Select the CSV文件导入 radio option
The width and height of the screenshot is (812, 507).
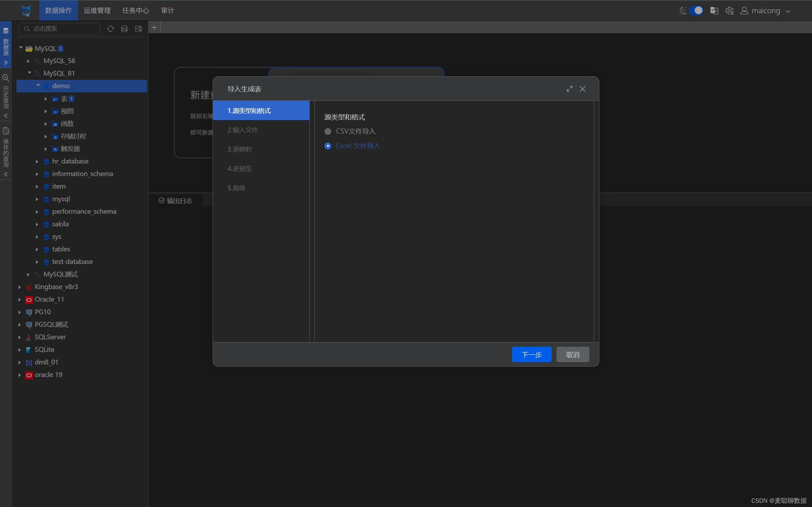click(328, 131)
